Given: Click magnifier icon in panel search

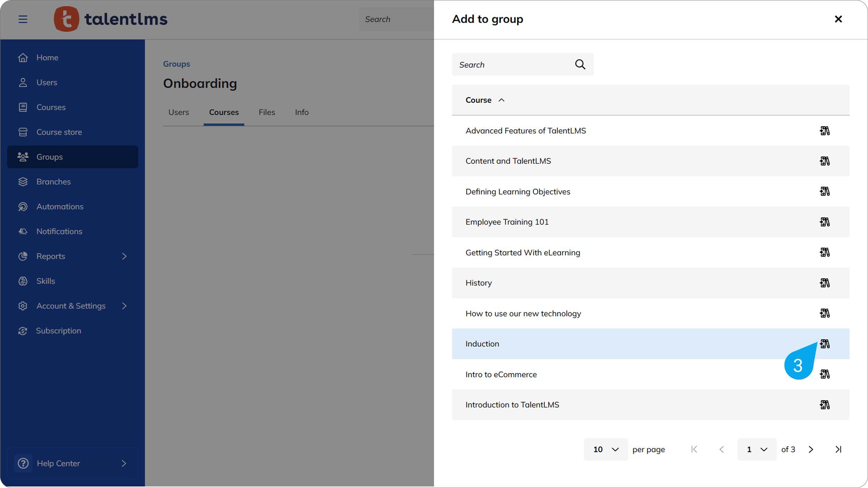Looking at the screenshot, I should pyautogui.click(x=580, y=64).
